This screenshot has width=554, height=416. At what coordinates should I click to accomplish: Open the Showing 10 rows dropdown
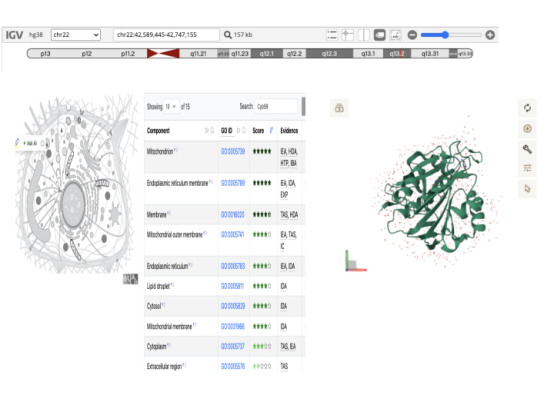[171, 106]
